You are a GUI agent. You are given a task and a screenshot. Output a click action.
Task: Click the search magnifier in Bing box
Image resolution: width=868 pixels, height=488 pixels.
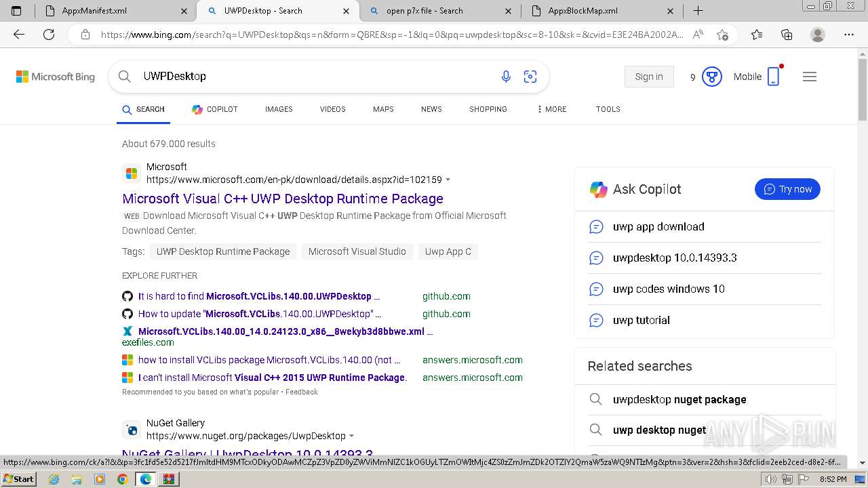pyautogui.click(x=125, y=77)
